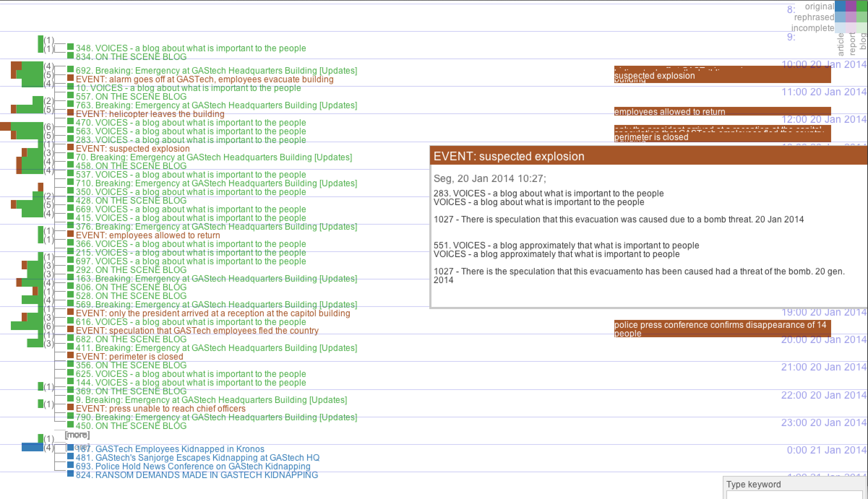The width and height of the screenshot is (868, 499).
Task: Open entry 528. ON THE SCENE BLOG
Action: 131,296
